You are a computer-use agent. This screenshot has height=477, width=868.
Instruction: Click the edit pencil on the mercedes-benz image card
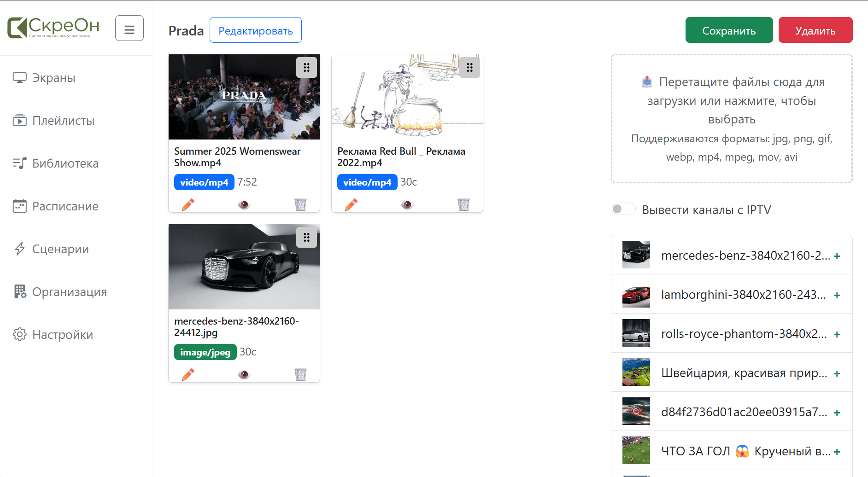[x=188, y=374]
